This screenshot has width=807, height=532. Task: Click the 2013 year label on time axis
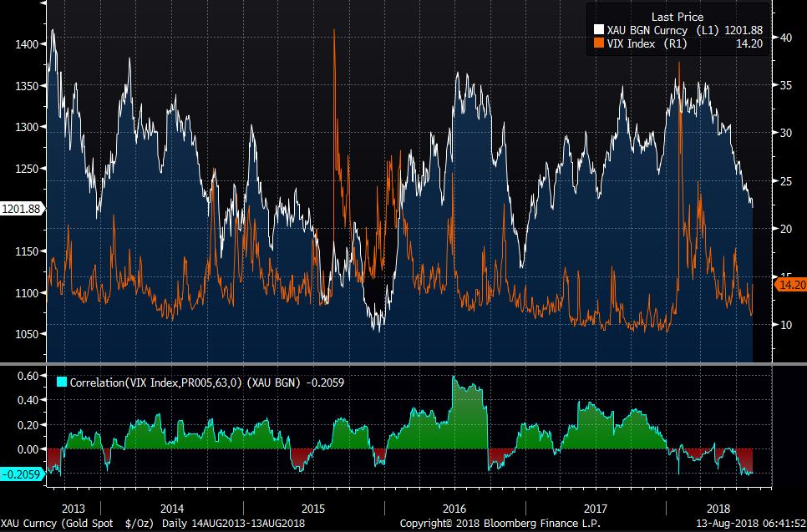pos(74,508)
